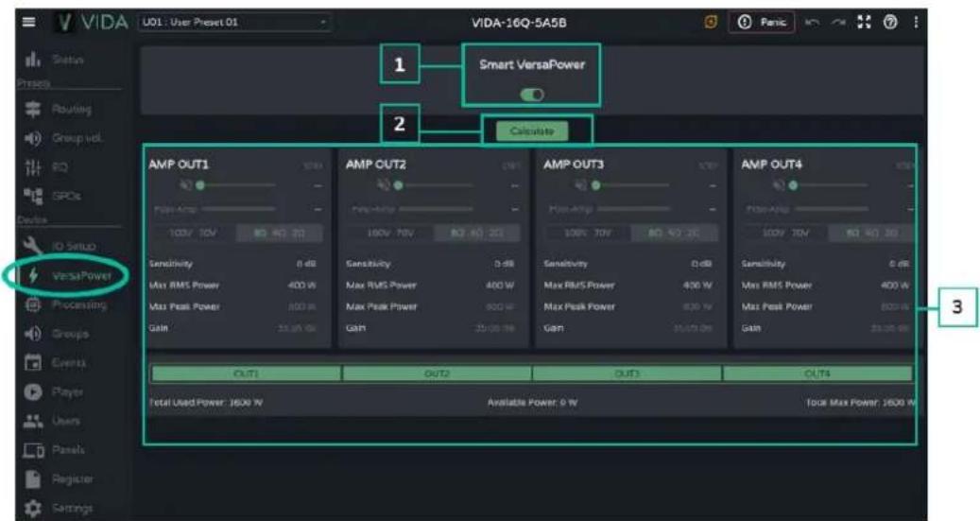
Task: Click the OUT2 power bar segment
Action: [437, 373]
